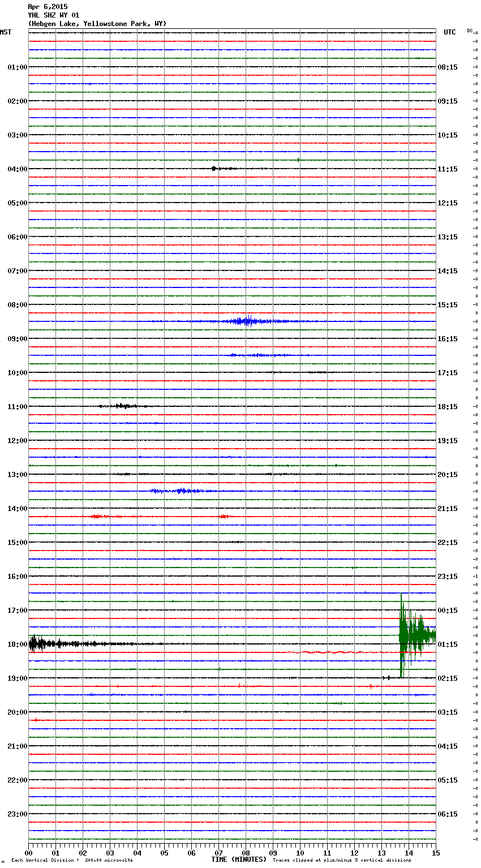Click the MST axis header

tap(6, 32)
